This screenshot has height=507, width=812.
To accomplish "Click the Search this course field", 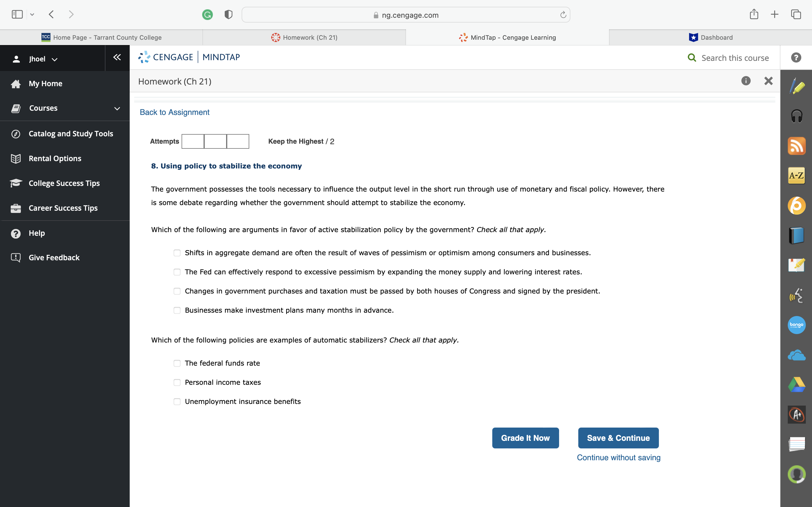I will tap(734, 58).
